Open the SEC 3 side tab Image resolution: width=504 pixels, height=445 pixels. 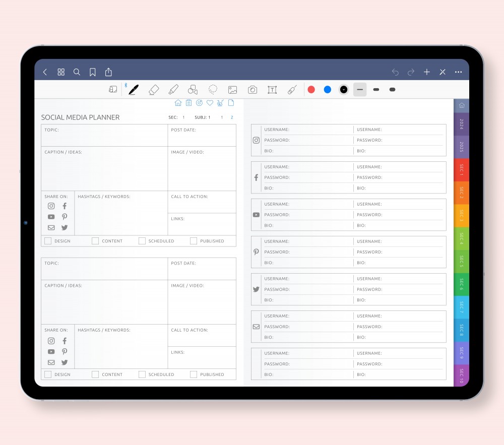pos(462,216)
